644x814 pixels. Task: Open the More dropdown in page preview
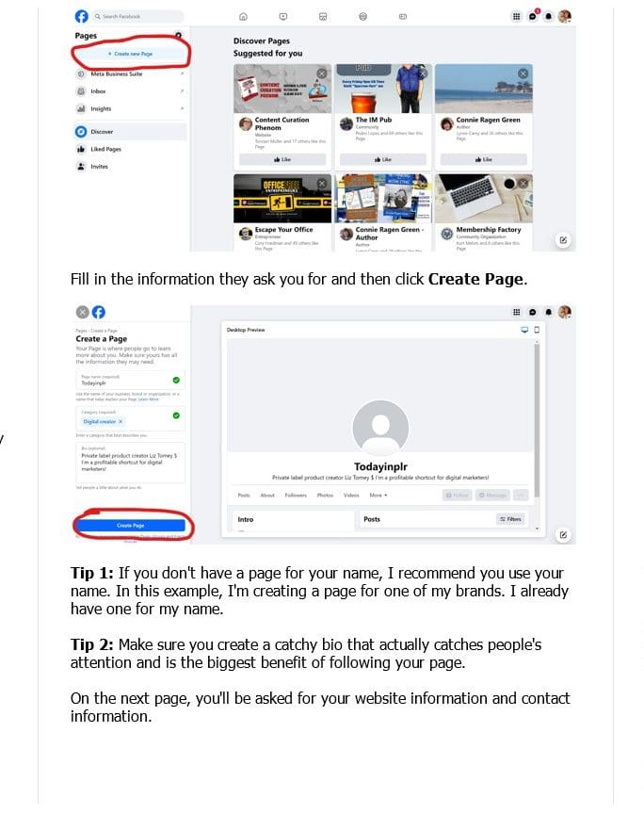pyautogui.click(x=378, y=496)
